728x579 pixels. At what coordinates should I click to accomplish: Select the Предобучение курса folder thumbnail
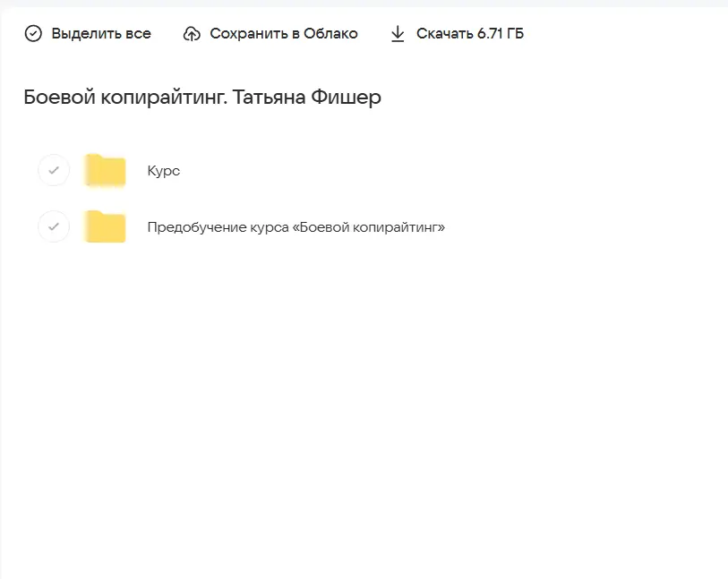coord(104,226)
